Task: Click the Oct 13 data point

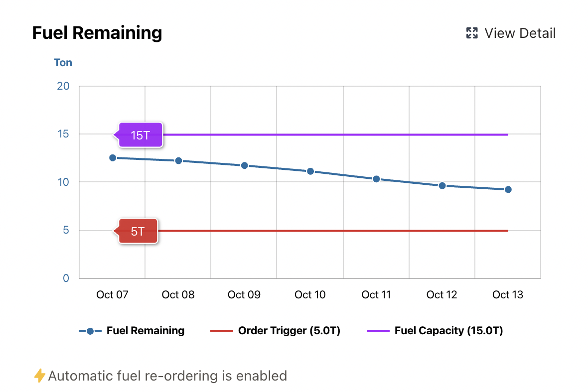Action: pyautogui.click(x=508, y=189)
